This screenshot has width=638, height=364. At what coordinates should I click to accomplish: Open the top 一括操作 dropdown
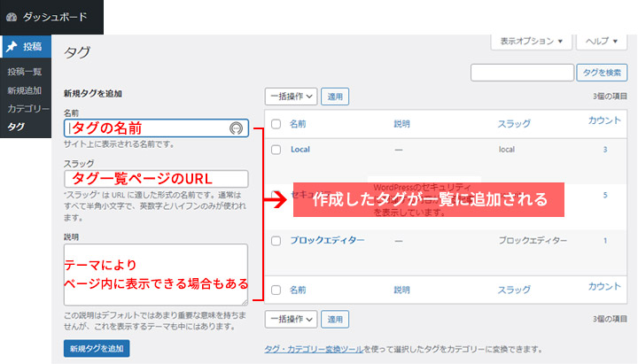pos(291,97)
